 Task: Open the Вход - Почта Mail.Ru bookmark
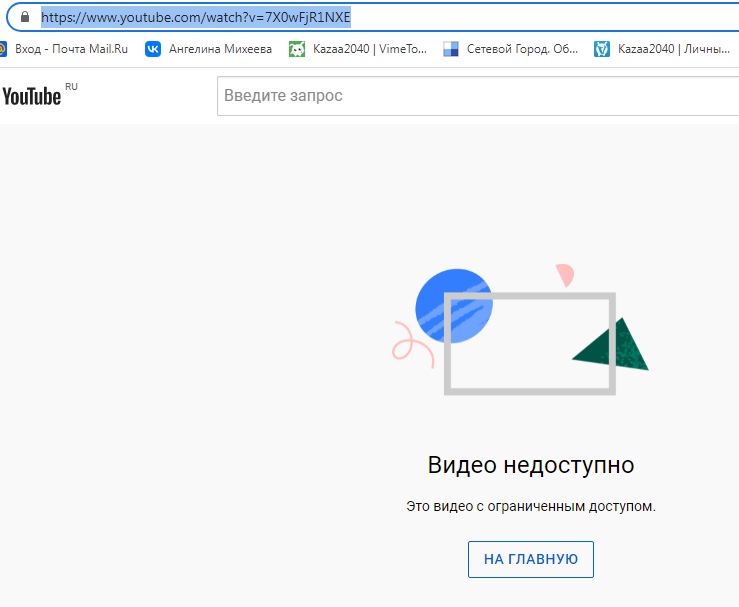pos(72,49)
